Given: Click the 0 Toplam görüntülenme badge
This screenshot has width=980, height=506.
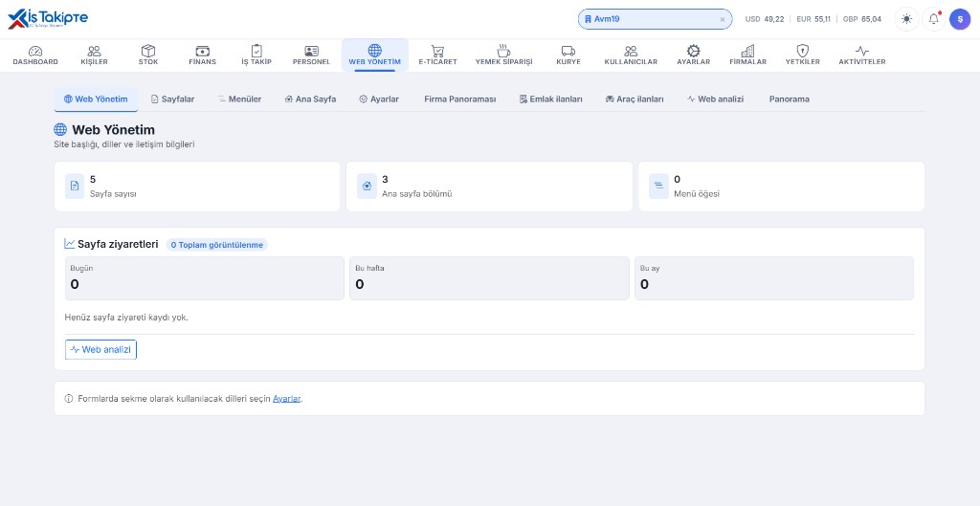Looking at the screenshot, I should pos(217,245).
